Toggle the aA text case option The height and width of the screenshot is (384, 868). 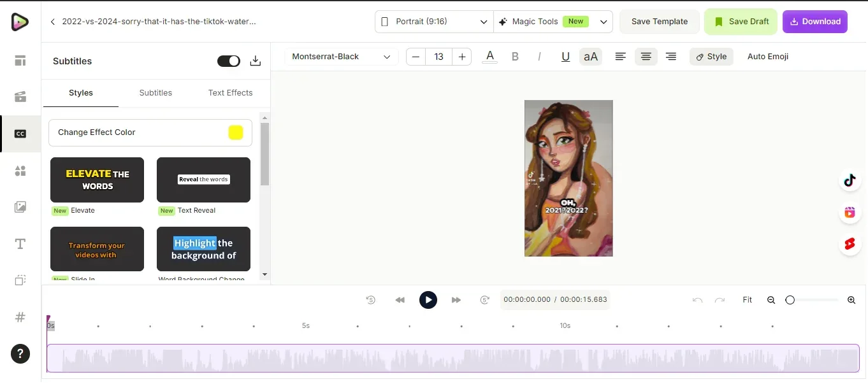591,57
